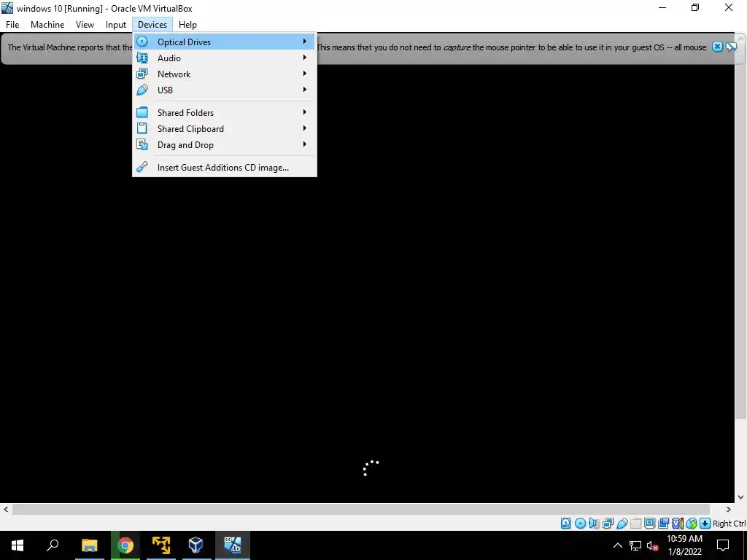Click Insert Guest Additions CD image
This screenshot has height=560, width=747.
click(x=224, y=168)
